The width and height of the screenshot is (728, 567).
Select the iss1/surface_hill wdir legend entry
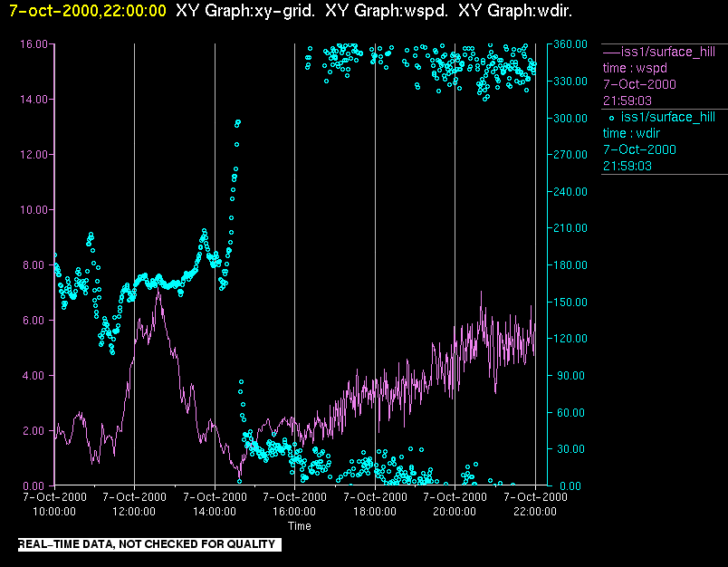[x=665, y=141]
